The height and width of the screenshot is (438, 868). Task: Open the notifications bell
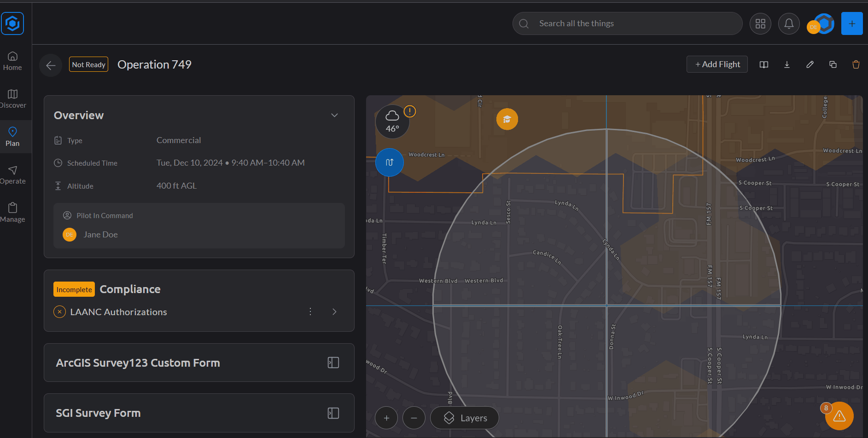tap(789, 23)
